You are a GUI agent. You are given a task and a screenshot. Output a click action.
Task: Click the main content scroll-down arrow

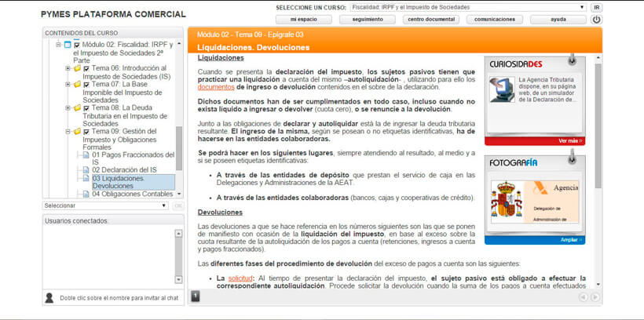[x=598, y=284]
